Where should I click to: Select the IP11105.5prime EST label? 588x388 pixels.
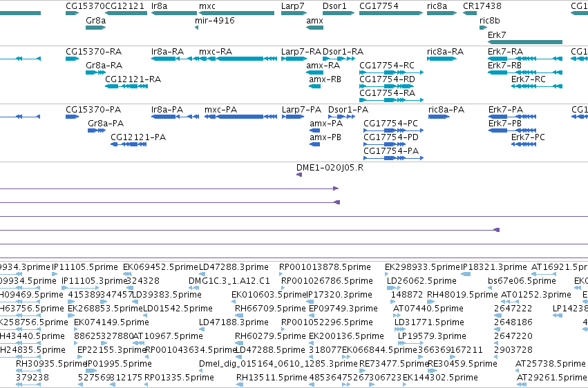85,266
